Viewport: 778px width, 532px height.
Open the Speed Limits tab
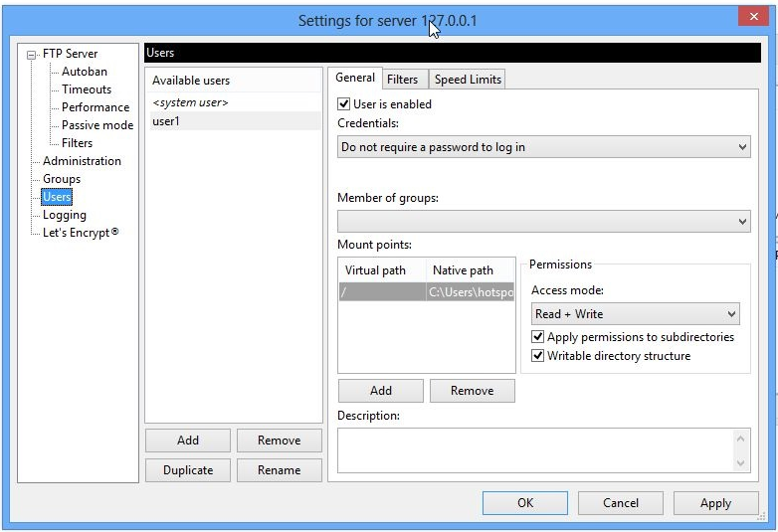468,80
